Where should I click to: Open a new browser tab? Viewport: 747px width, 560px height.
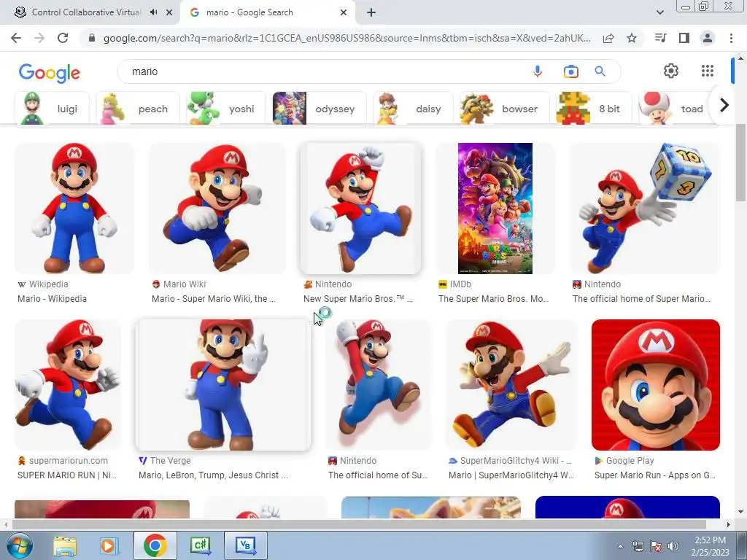point(371,12)
